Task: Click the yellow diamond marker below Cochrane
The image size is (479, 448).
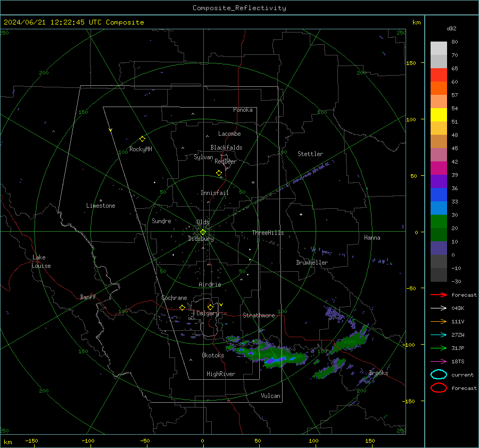Action: click(182, 307)
